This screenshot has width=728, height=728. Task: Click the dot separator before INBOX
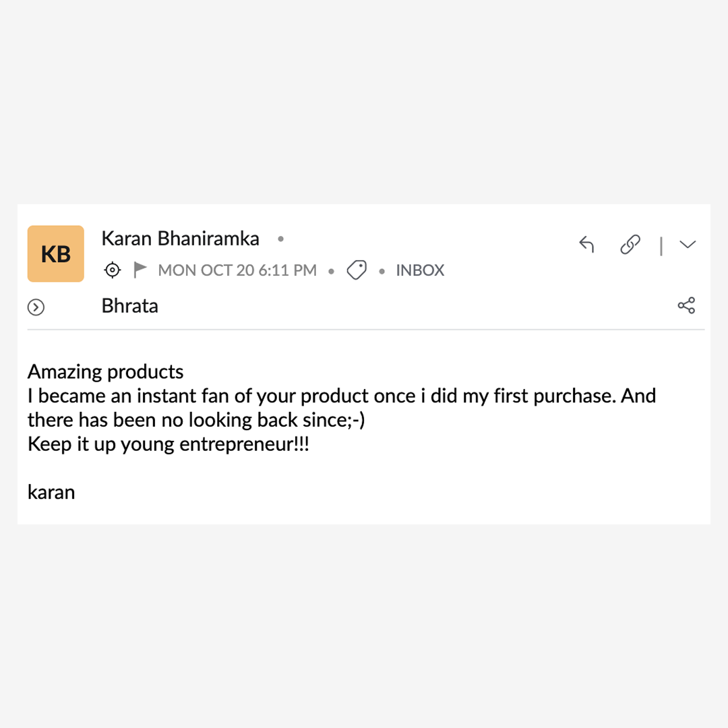tap(382, 271)
